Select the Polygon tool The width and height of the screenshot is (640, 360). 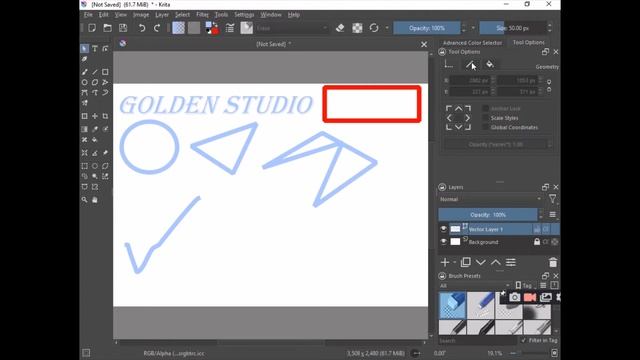coord(95,82)
